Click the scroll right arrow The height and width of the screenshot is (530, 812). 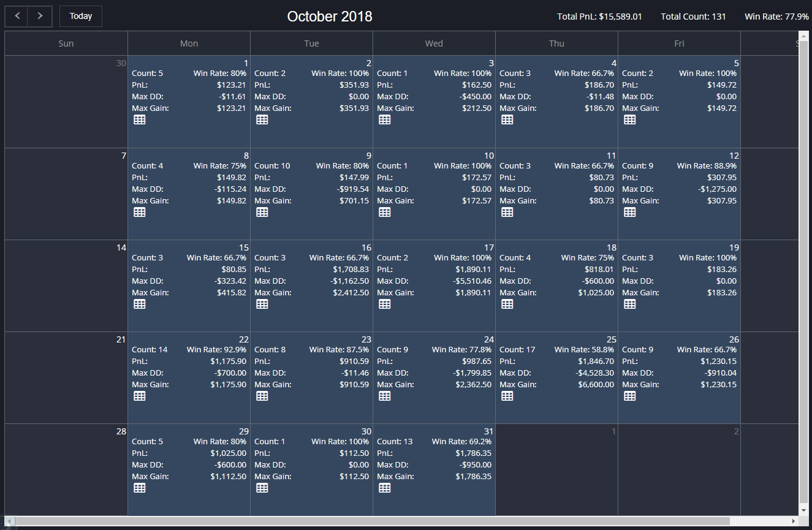coord(794,521)
